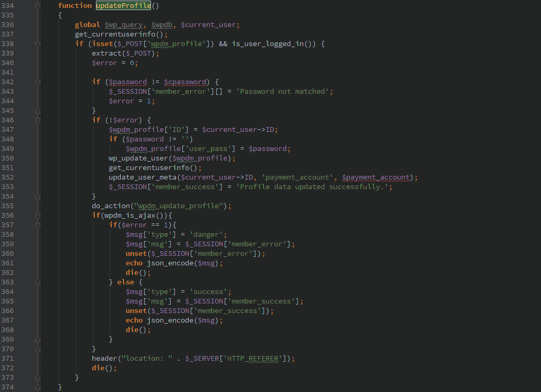Click the fold end marker on line 370
The height and width of the screenshot is (392, 541).
(38, 349)
